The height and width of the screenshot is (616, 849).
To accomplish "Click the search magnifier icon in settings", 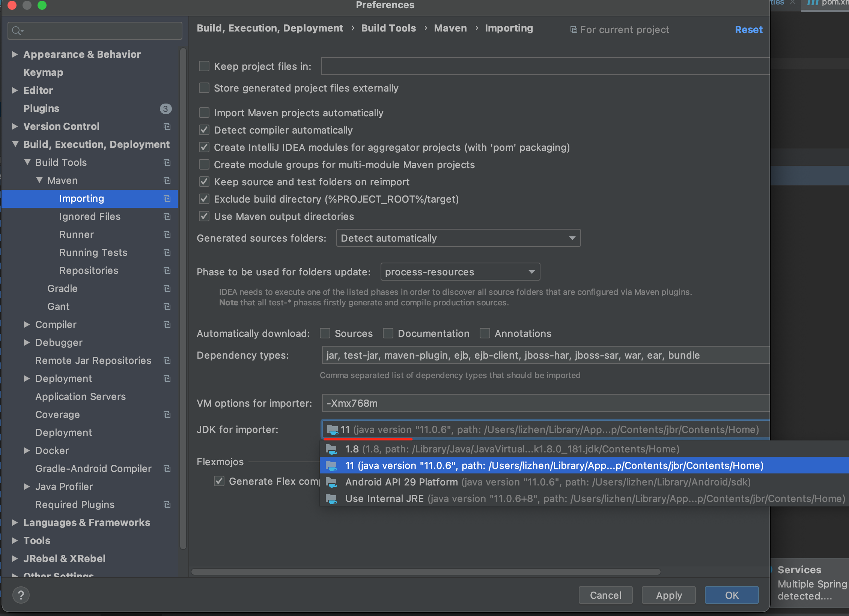I will (x=17, y=30).
